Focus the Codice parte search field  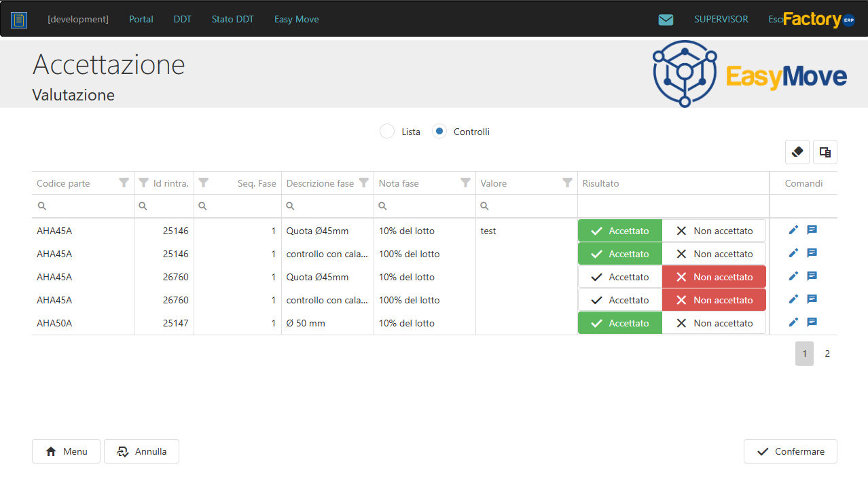(x=83, y=206)
